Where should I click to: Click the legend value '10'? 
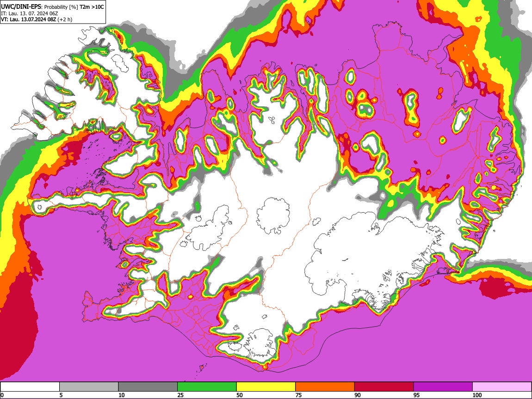122,395
